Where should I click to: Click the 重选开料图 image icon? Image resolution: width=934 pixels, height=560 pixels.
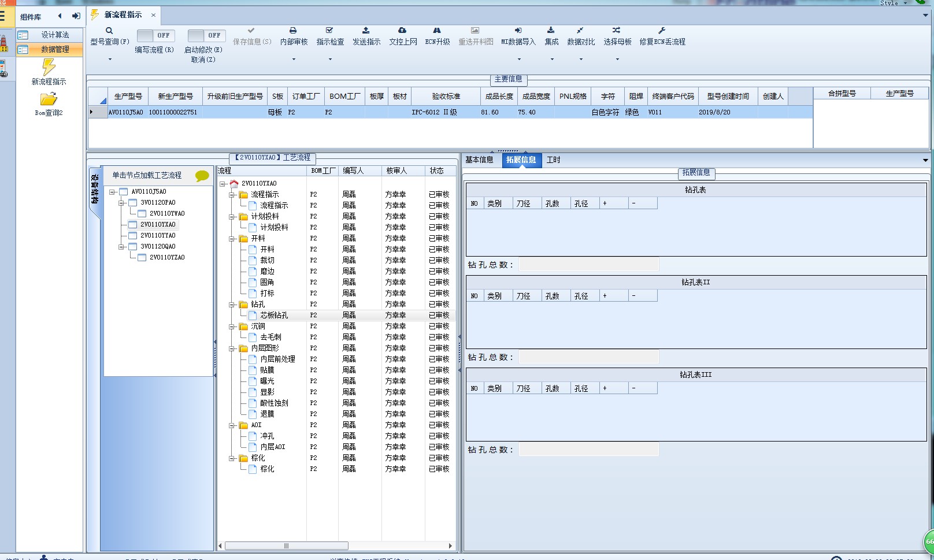tap(475, 30)
